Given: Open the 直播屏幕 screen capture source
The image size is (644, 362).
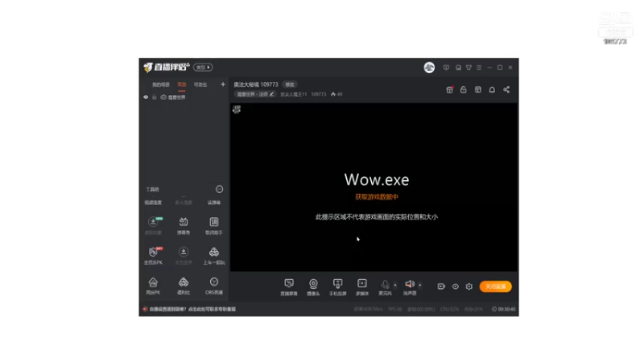Looking at the screenshot, I should click(289, 287).
